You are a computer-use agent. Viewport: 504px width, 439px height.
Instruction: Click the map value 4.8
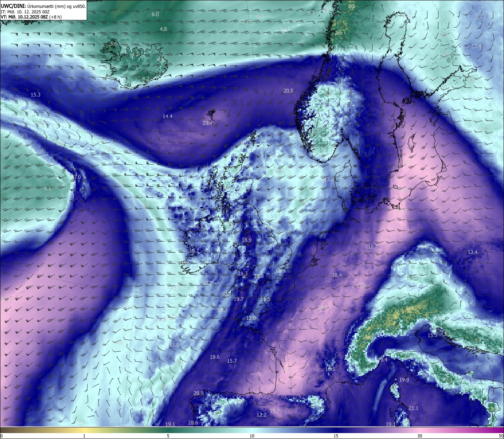tap(163, 29)
